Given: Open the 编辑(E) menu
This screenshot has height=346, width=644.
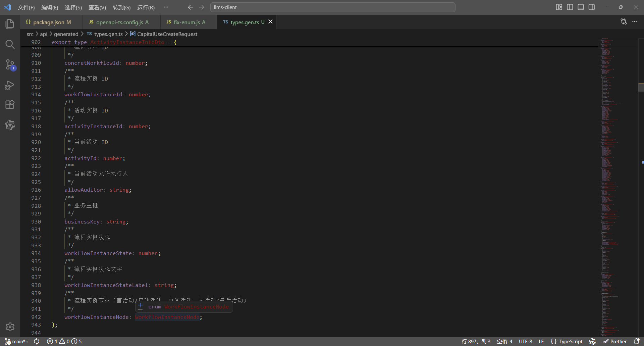Looking at the screenshot, I should (x=50, y=7).
